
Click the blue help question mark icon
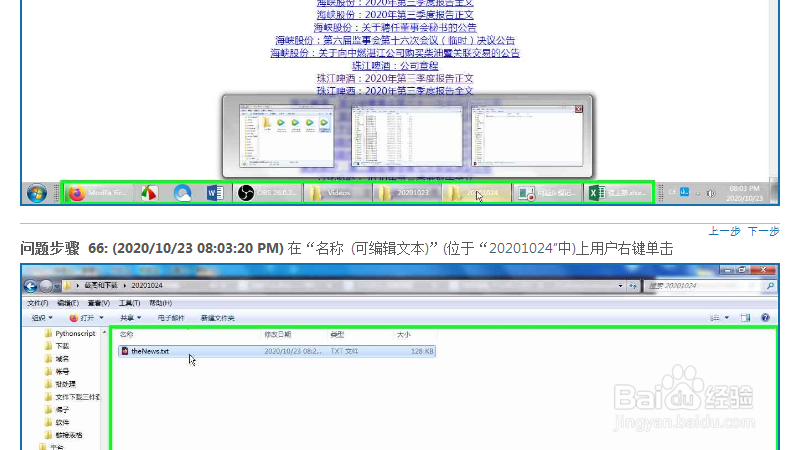point(765,318)
